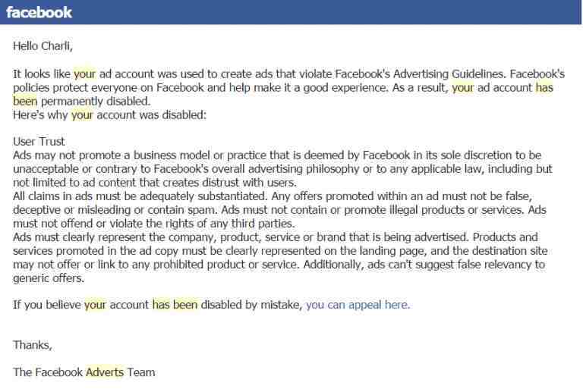Click the sentence starting 'All claims in ads'
Screen dimensions: 583x392
(140, 196)
